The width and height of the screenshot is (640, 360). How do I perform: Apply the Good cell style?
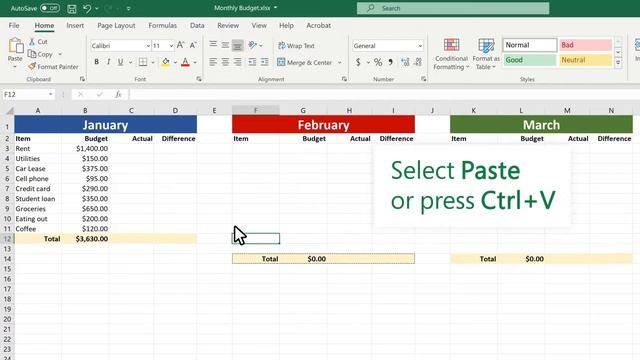(x=529, y=60)
